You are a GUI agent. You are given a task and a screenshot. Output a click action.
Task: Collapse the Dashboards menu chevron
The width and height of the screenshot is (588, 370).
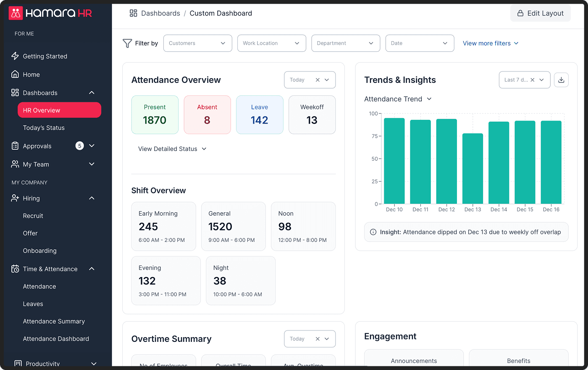92,92
